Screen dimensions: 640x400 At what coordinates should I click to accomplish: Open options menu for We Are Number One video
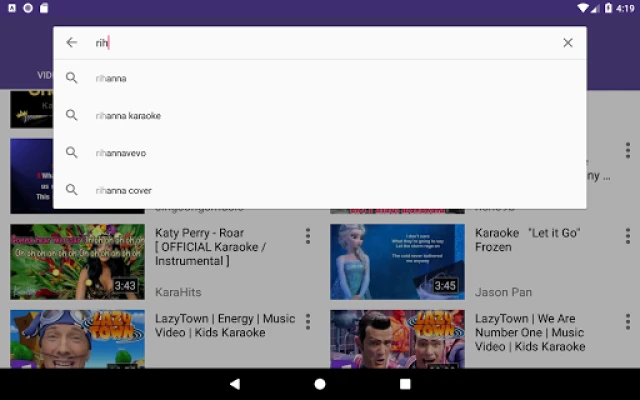[x=628, y=322]
